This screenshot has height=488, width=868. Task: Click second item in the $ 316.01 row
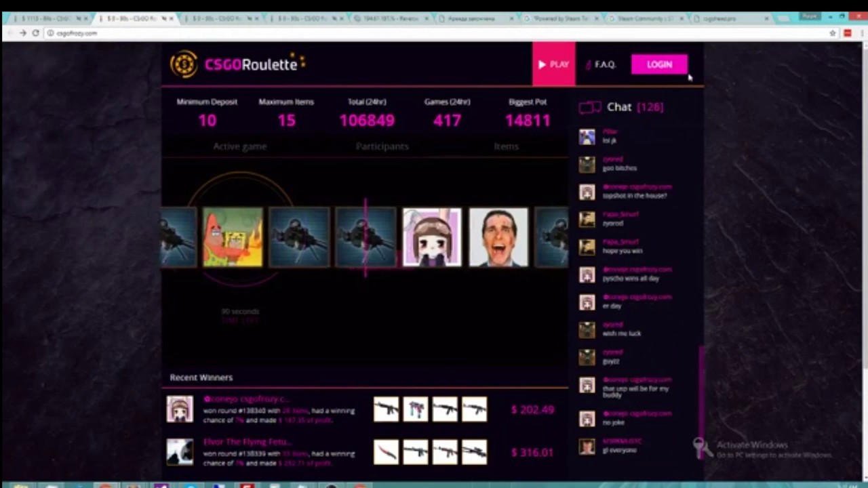point(415,452)
